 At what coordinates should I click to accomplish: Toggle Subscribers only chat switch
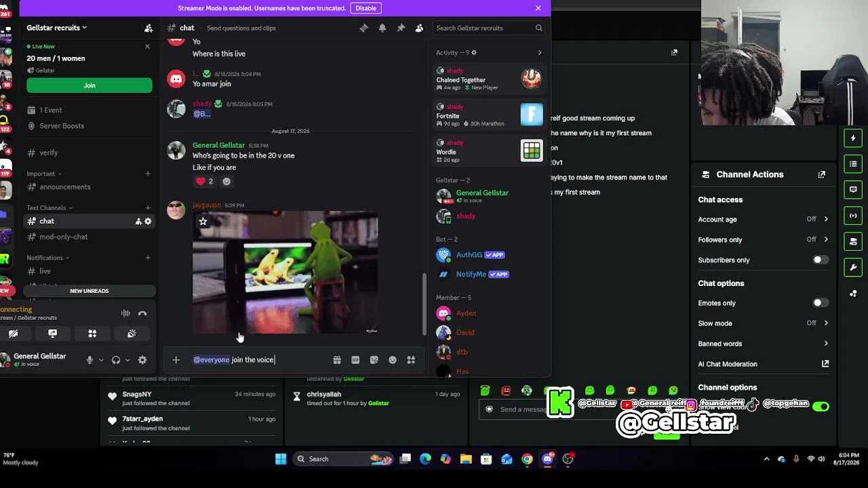tap(821, 260)
